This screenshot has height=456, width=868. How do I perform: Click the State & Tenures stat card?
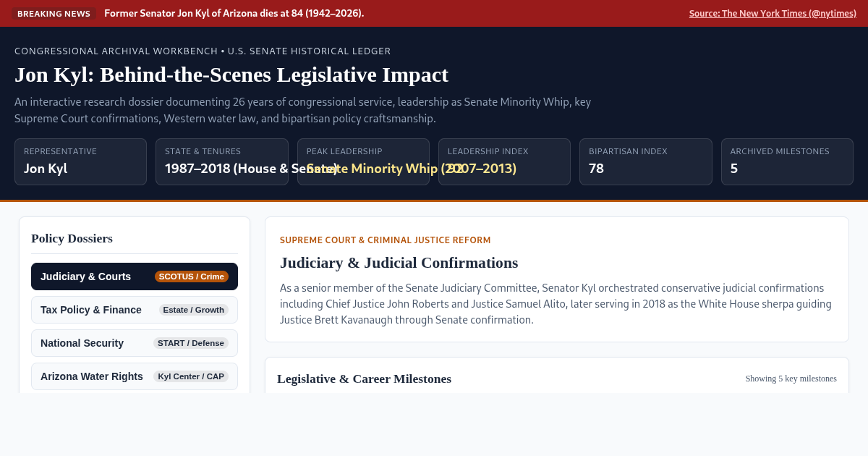[x=222, y=161]
